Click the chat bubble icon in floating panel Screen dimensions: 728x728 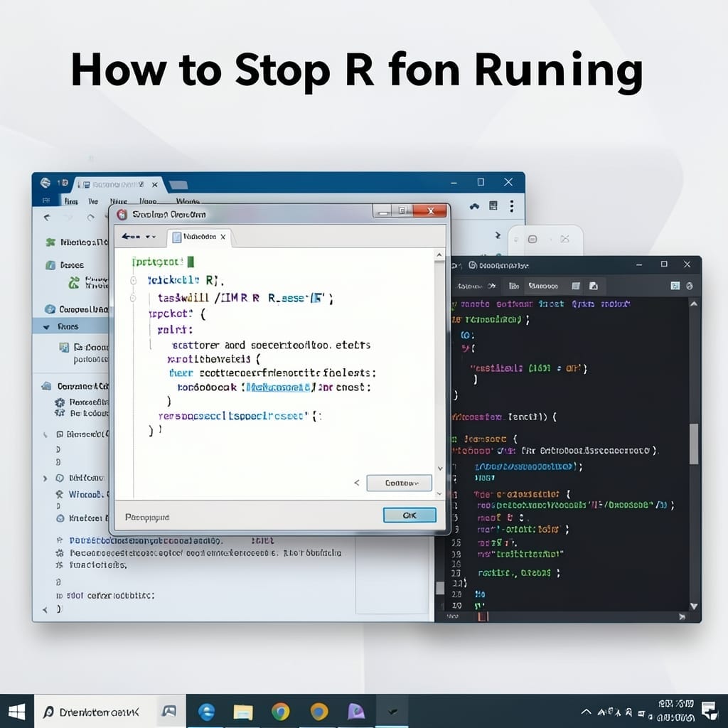pos(532,239)
